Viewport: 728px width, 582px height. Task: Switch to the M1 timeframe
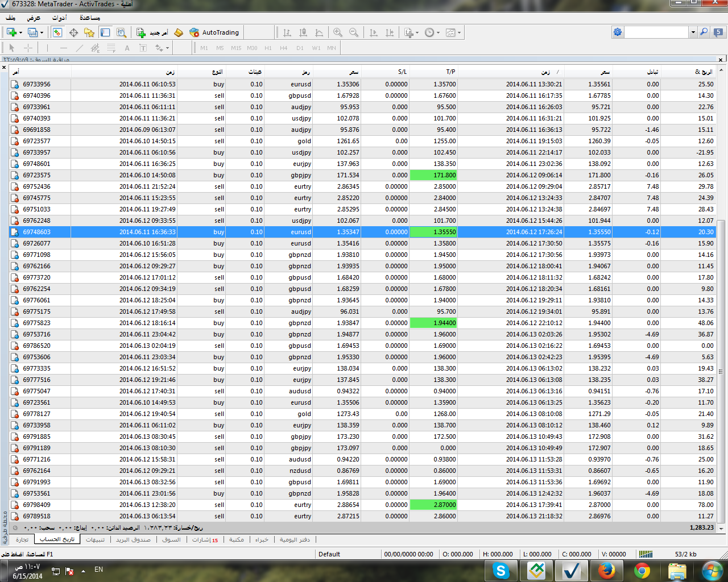204,48
